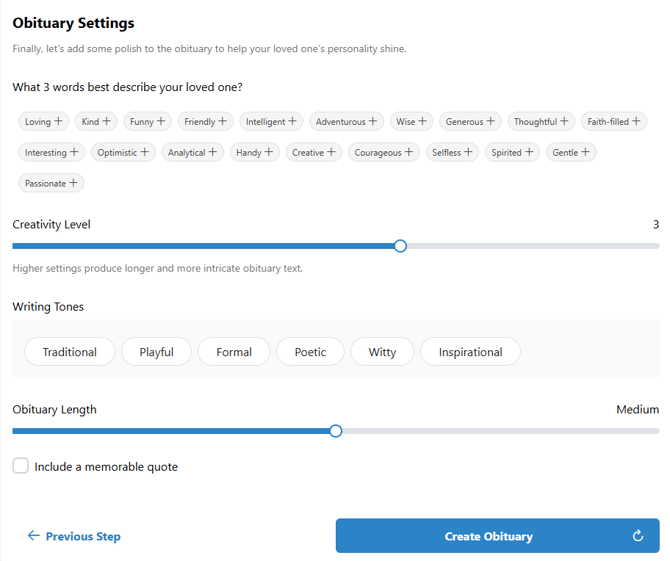Choose the Generous descriptor chip
This screenshot has width=670, height=561.
click(470, 121)
